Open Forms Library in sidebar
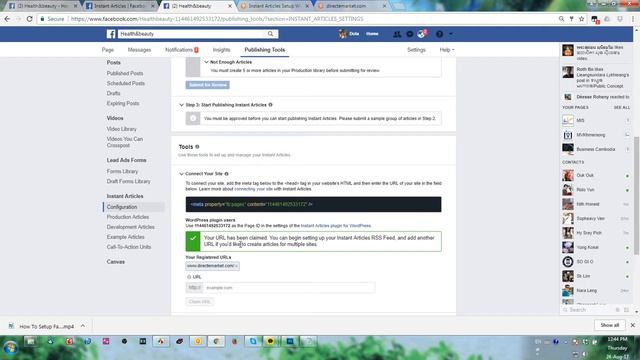 click(x=122, y=171)
